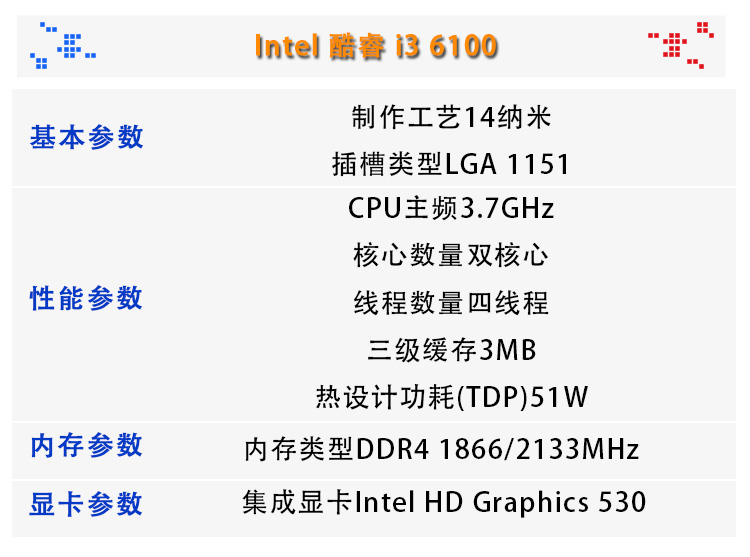The width and height of the screenshot is (750, 557).
Task: Select the 基本参数 section label
Action: tap(87, 138)
